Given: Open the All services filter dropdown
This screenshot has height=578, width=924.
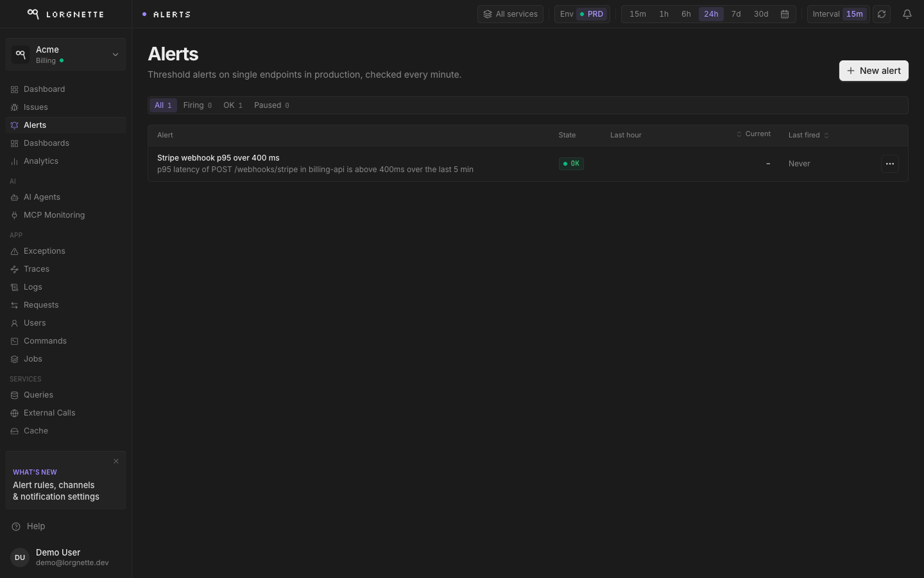Looking at the screenshot, I should [x=511, y=14].
